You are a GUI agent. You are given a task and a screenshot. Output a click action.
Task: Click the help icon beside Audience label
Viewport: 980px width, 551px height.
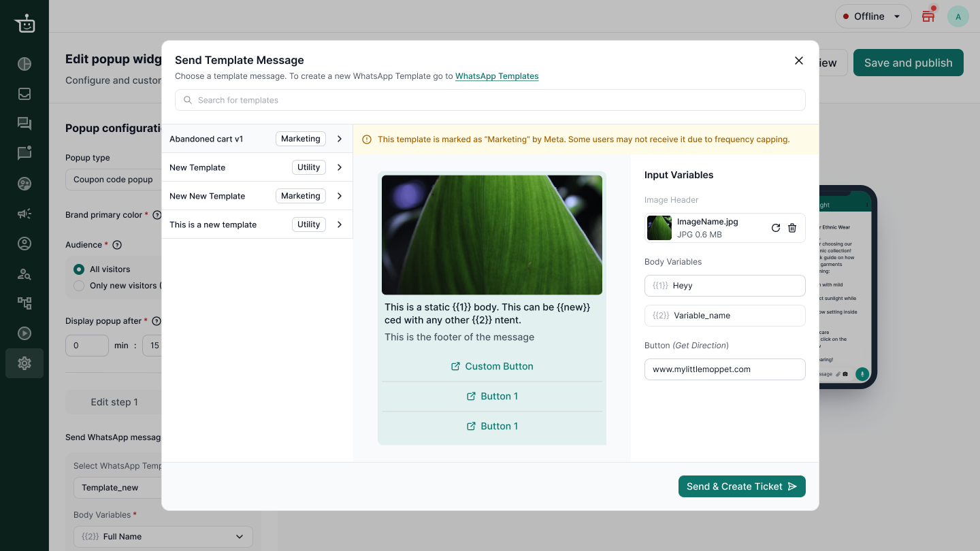(116, 245)
